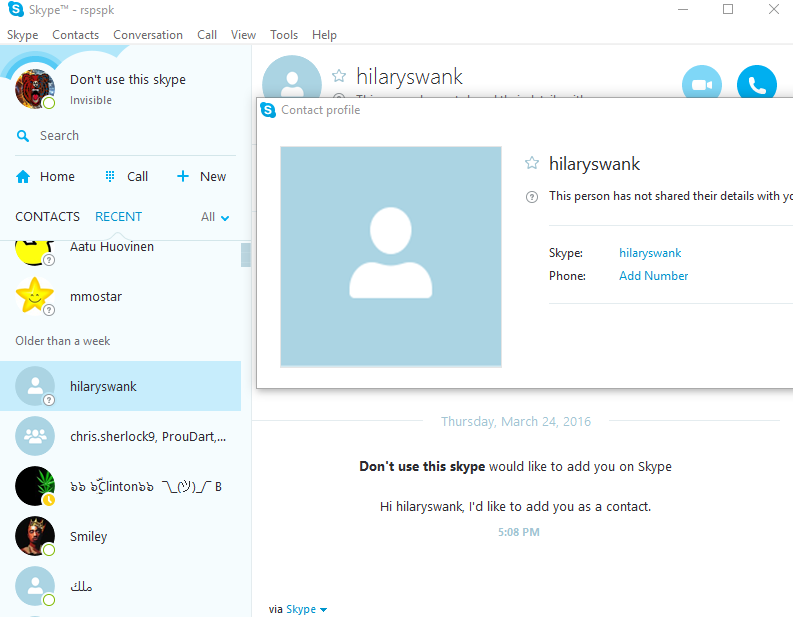Click the Invisible status text
793x617 pixels.
(x=91, y=100)
